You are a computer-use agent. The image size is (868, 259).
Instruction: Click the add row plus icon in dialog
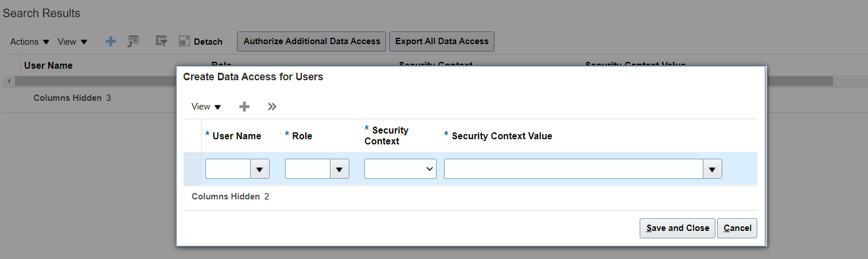(x=244, y=107)
